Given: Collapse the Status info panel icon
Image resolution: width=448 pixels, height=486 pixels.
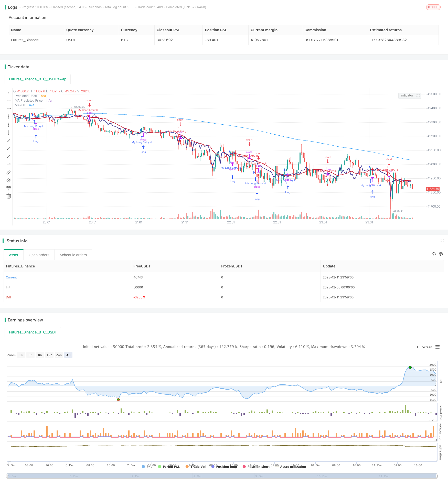Looking at the screenshot, I should (442, 241).
